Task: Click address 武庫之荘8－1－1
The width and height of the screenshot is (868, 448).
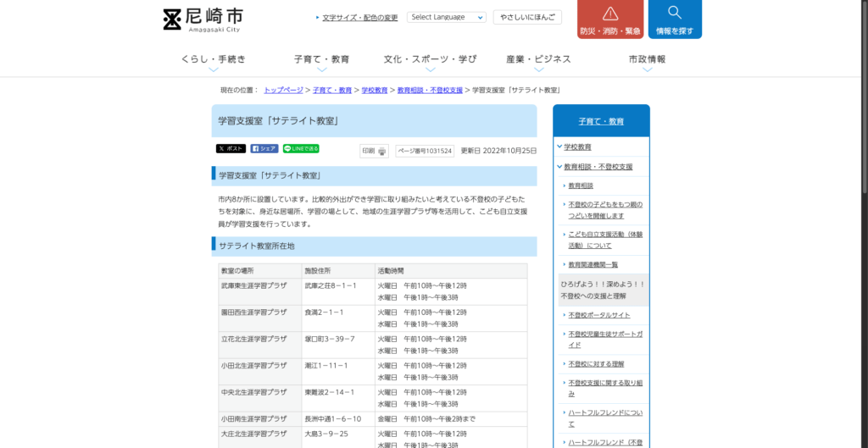Action: coord(331,285)
